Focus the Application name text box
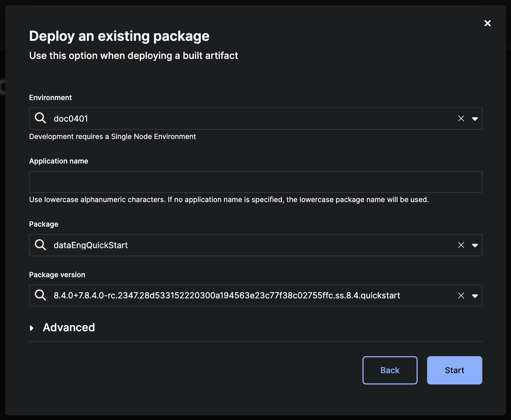Viewport: 511px width, 420px height. (x=255, y=182)
